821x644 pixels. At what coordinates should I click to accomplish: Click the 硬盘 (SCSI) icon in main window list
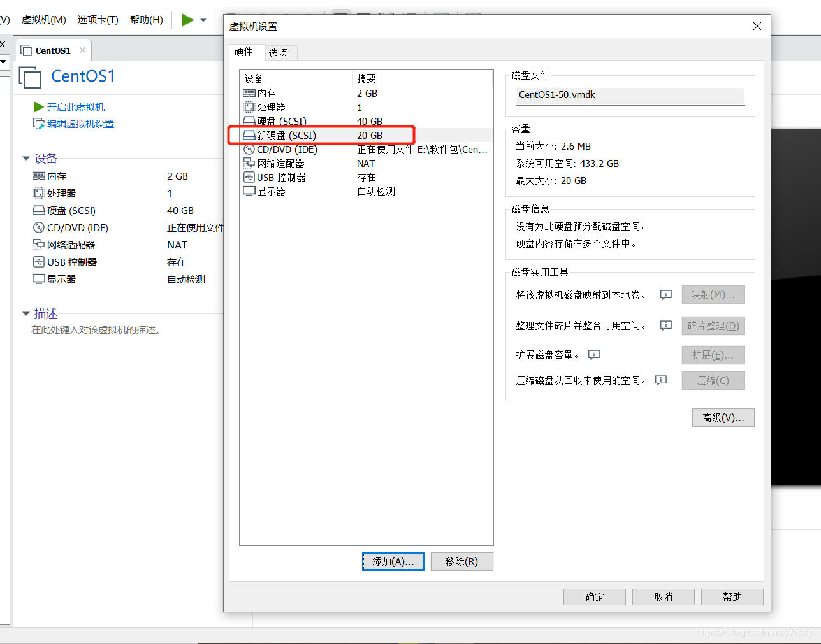[x=39, y=210]
